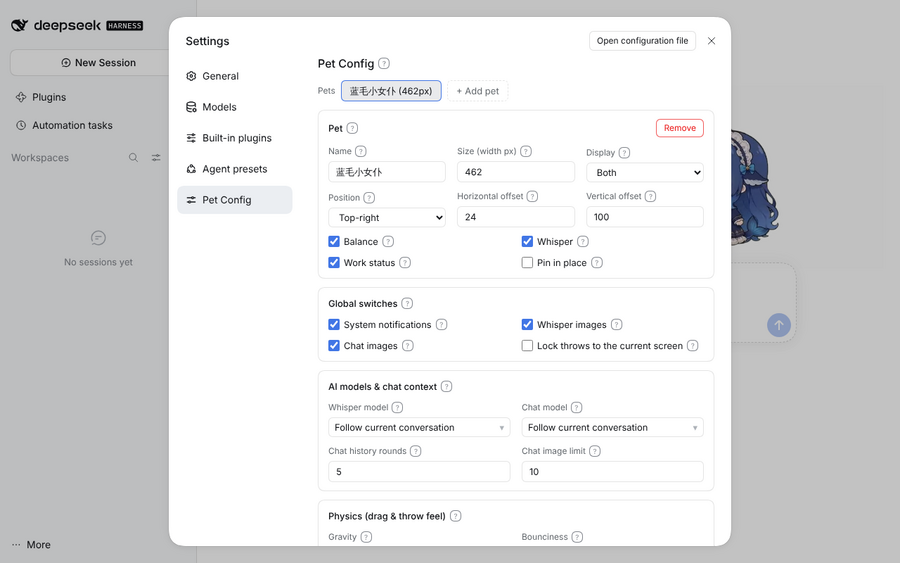The image size is (900, 563).
Task: Open the Built-in plugins settings tab
Action: pyautogui.click(x=235, y=138)
